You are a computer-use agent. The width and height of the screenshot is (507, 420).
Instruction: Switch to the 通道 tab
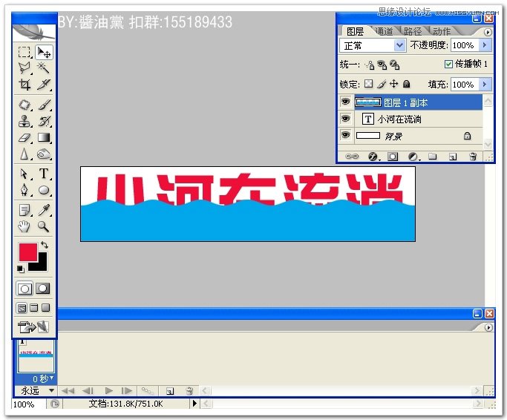(384, 31)
